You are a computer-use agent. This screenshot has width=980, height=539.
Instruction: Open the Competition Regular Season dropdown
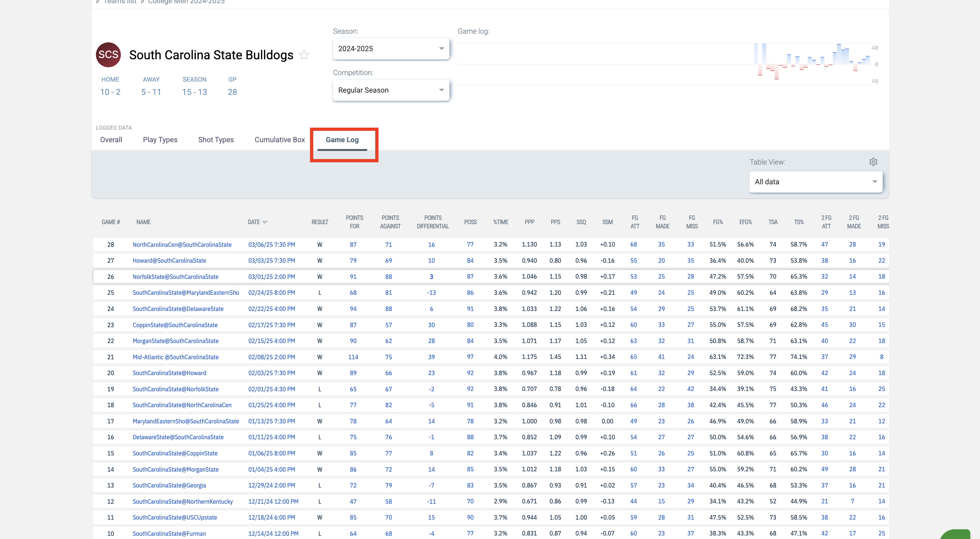(x=391, y=90)
